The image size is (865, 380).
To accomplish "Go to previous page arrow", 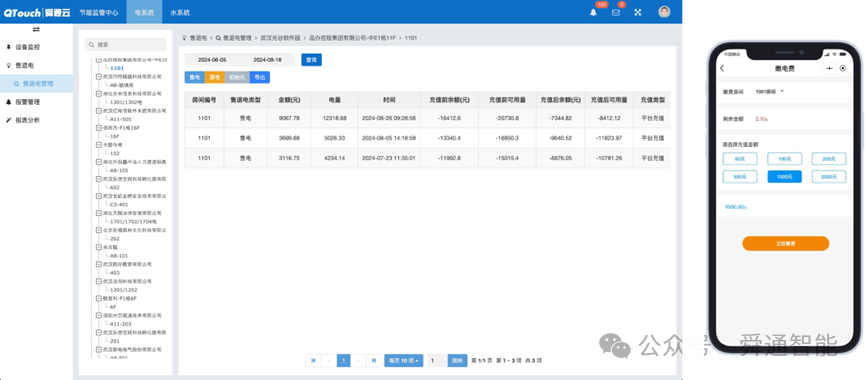I will pos(329,360).
